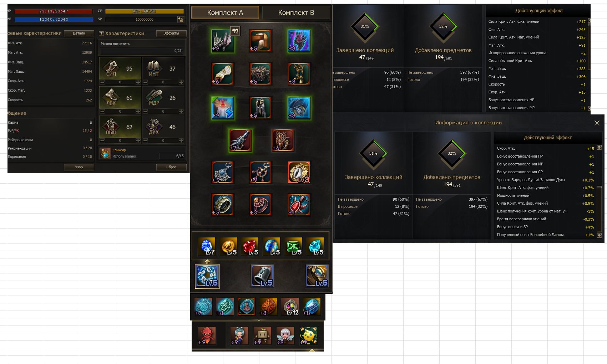Select the Lv5 silver bell item icon

[262, 276]
